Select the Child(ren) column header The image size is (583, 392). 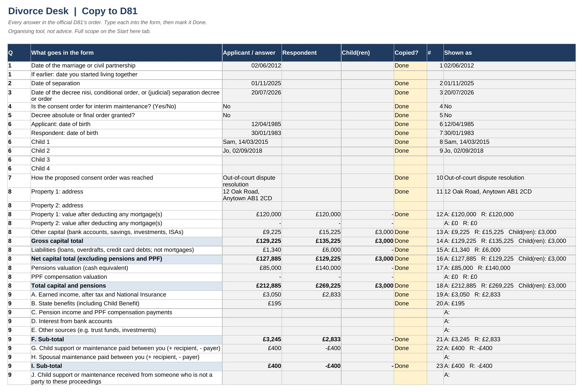tap(367, 53)
